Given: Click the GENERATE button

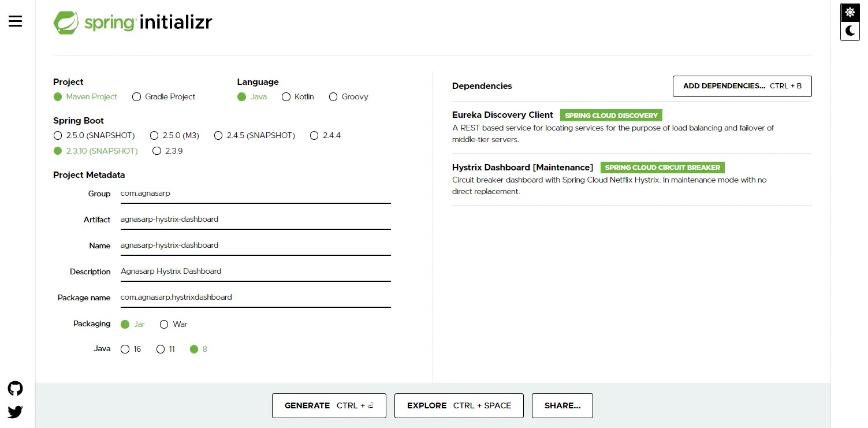Looking at the screenshot, I should [x=329, y=405].
